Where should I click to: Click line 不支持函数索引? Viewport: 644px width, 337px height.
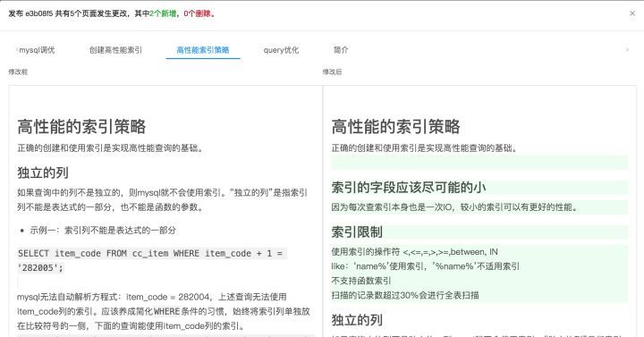[x=361, y=281]
